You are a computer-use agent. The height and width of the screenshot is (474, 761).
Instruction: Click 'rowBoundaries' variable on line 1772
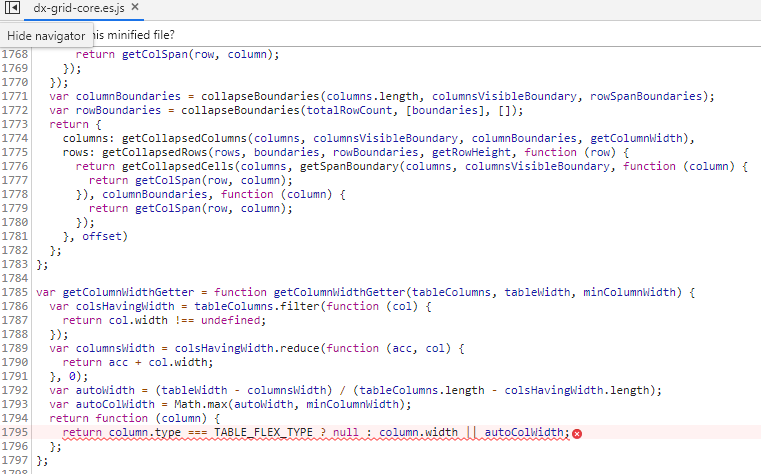(x=118, y=110)
